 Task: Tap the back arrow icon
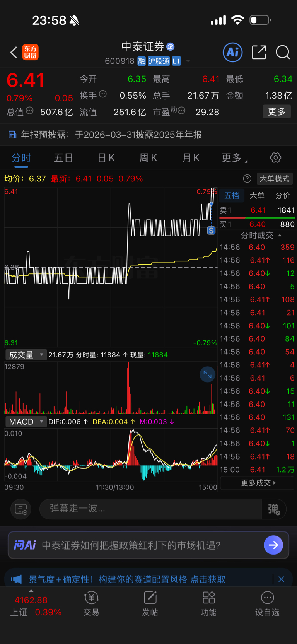click(x=14, y=52)
